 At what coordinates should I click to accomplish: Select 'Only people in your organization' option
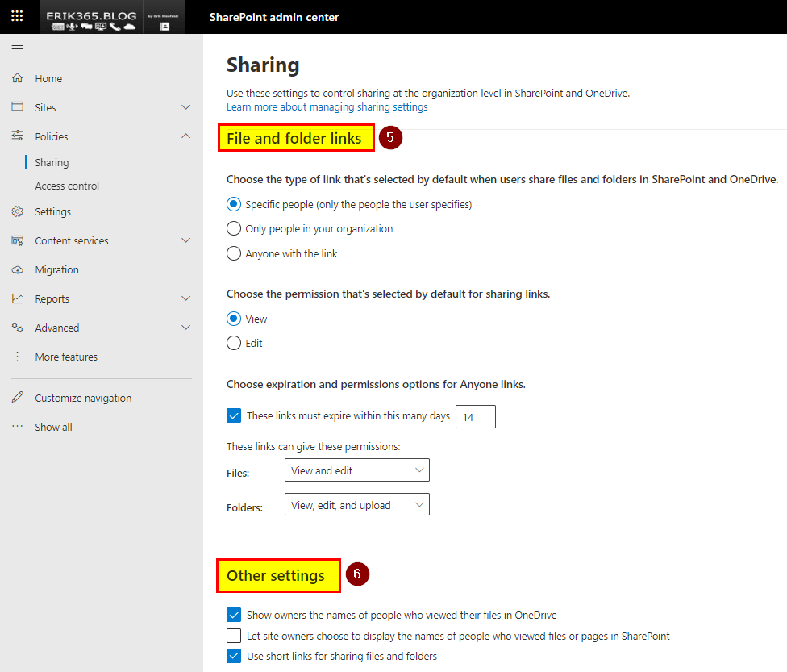click(x=234, y=228)
